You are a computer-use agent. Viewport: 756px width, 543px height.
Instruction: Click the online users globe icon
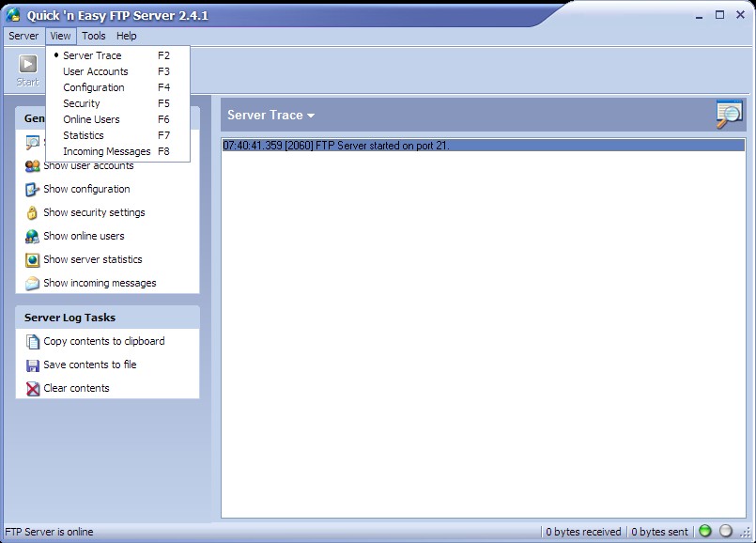tap(32, 237)
